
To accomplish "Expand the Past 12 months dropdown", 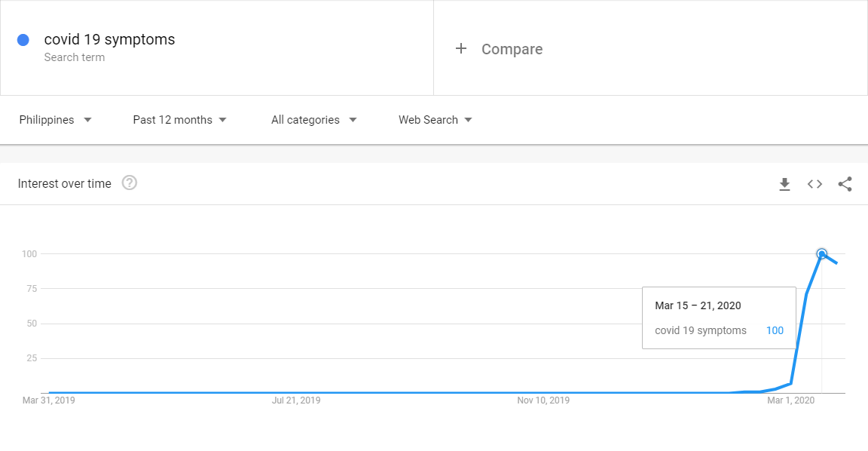I will click(x=179, y=120).
